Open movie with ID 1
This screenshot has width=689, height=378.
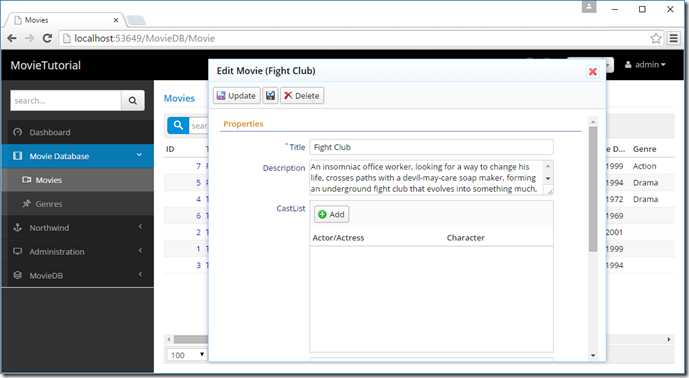(x=198, y=249)
